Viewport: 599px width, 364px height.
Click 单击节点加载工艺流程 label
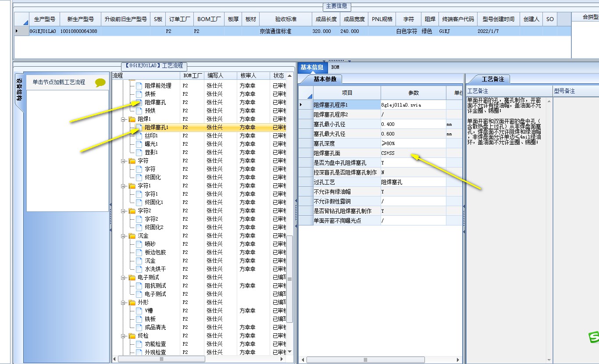(59, 82)
